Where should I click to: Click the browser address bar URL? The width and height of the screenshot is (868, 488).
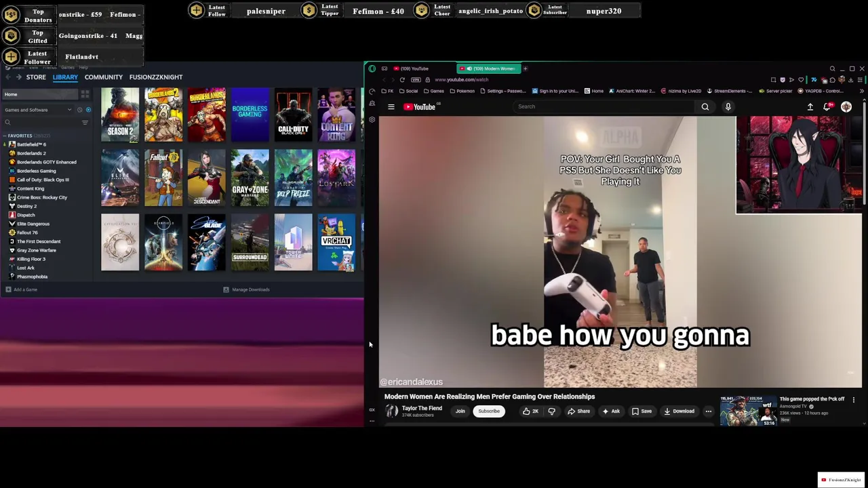[x=461, y=80]
